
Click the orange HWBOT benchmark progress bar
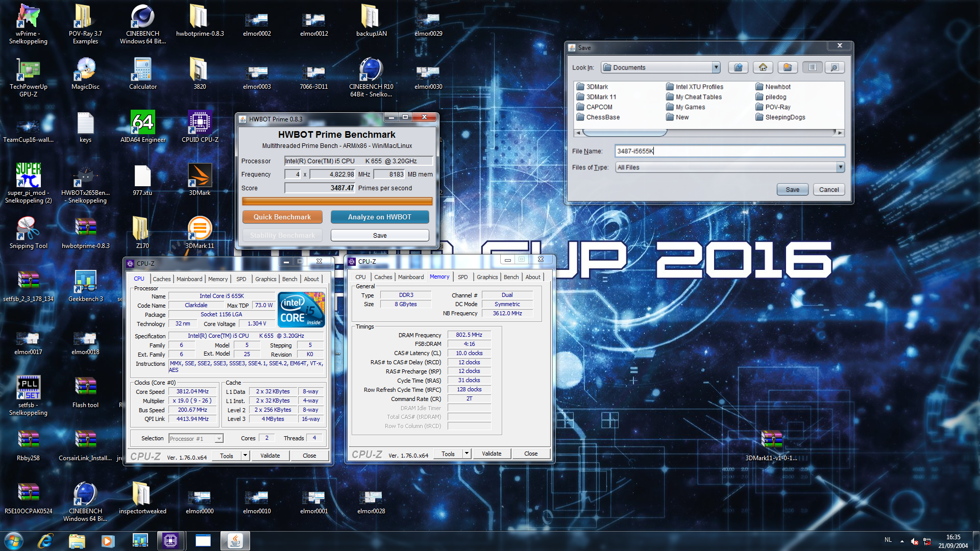pos(337,202)
